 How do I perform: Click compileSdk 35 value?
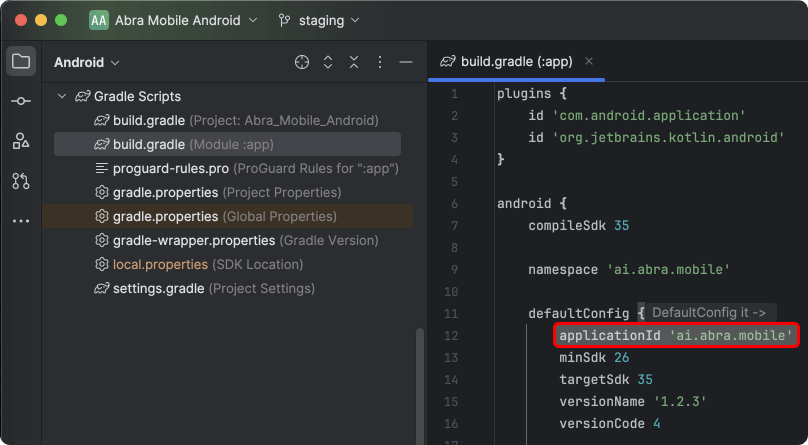point(621,226)
